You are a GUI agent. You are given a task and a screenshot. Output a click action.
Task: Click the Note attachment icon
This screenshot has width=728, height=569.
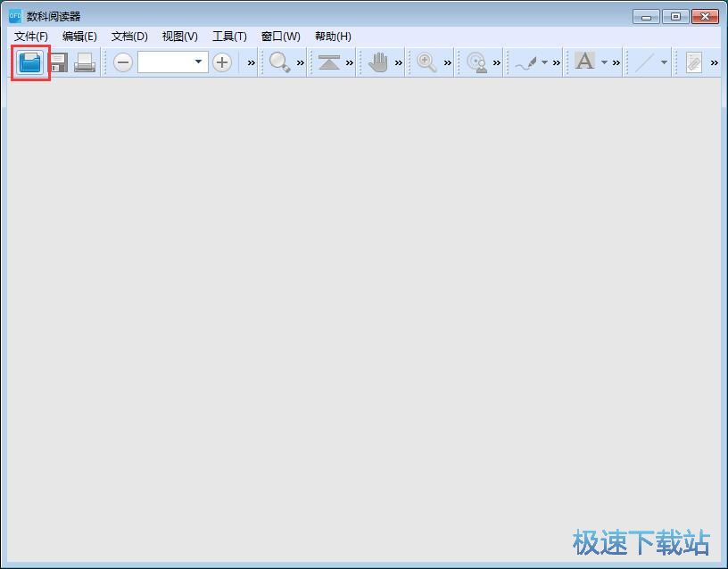694,62
